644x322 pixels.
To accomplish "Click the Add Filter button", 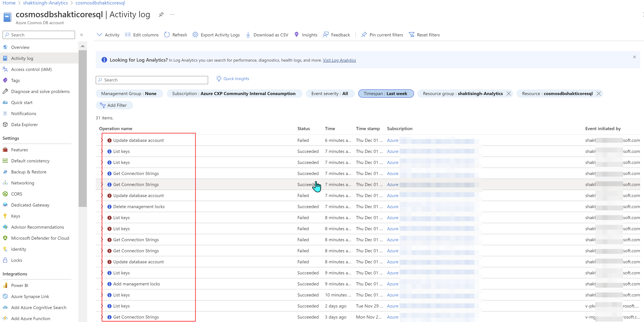I will (114, 105).
